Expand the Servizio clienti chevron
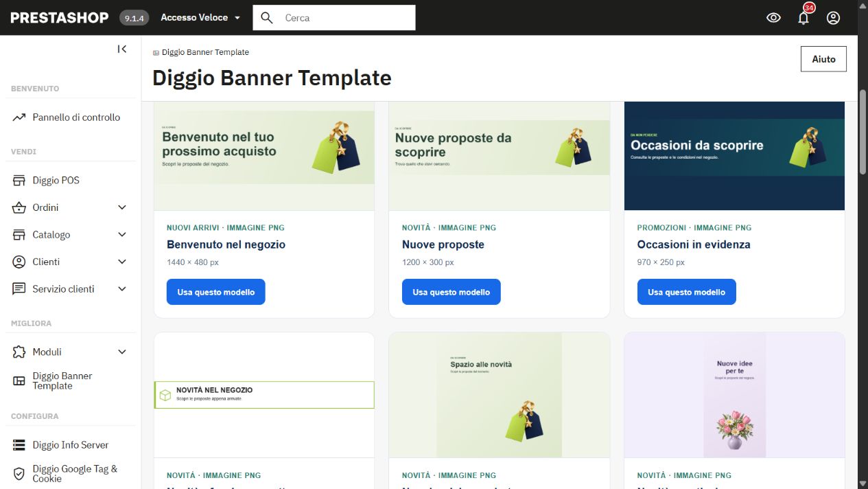Viewport: 868px width, 489px height. tap(122, 289)
